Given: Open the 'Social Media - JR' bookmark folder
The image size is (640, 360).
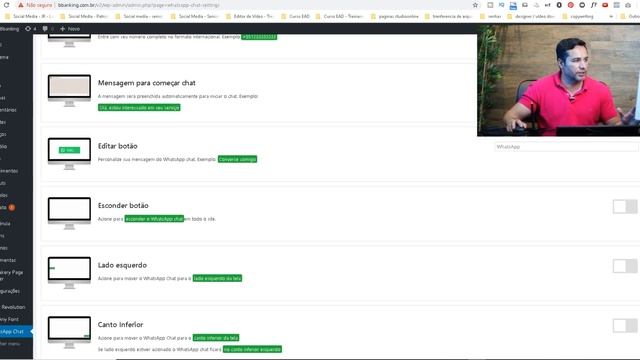Looking at the screenshot, I should 29,16.
